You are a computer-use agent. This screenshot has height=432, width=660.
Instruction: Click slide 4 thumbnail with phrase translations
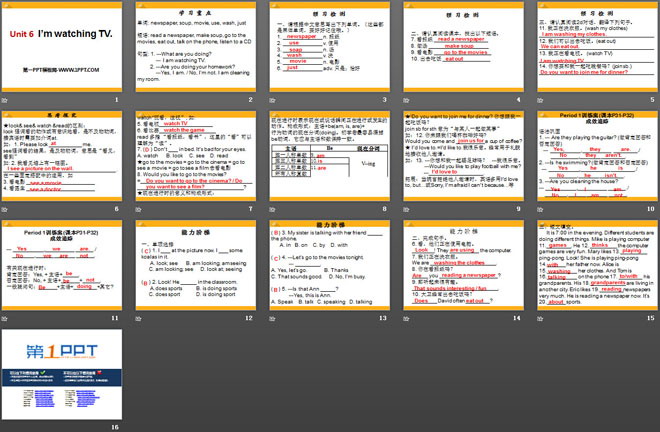462,48
